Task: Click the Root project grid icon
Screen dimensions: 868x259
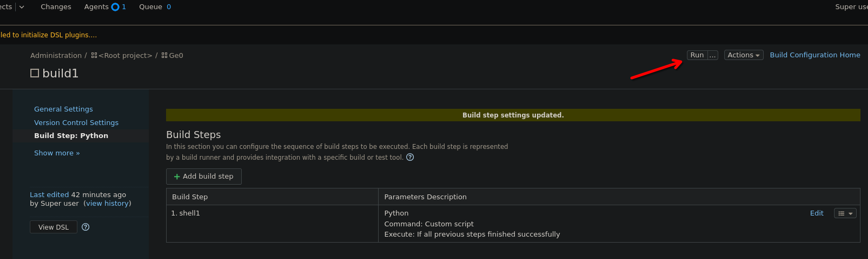Action: pyautogui.click(x=94, y=55)
